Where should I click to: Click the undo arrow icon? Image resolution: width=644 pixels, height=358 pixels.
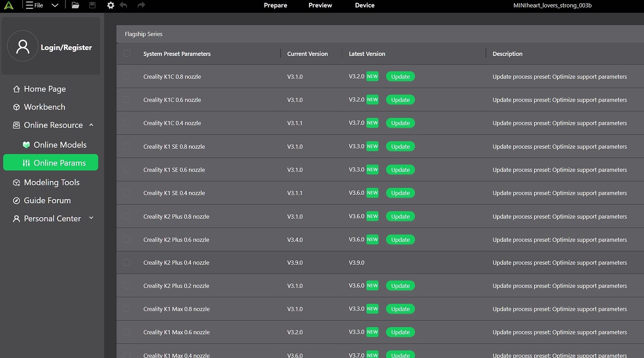pyautogui.click(x=124, y=6)
